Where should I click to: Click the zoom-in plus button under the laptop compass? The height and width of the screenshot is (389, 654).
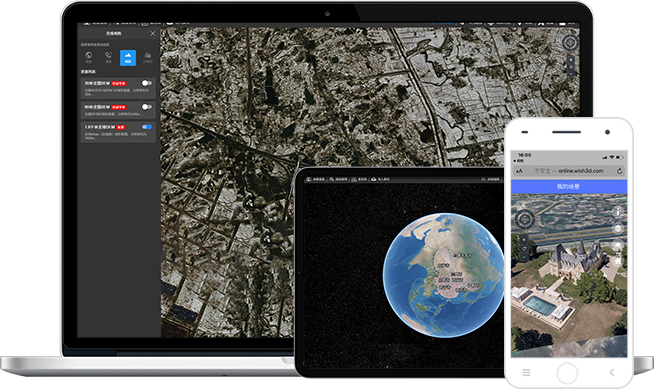(x=571, y=60)
